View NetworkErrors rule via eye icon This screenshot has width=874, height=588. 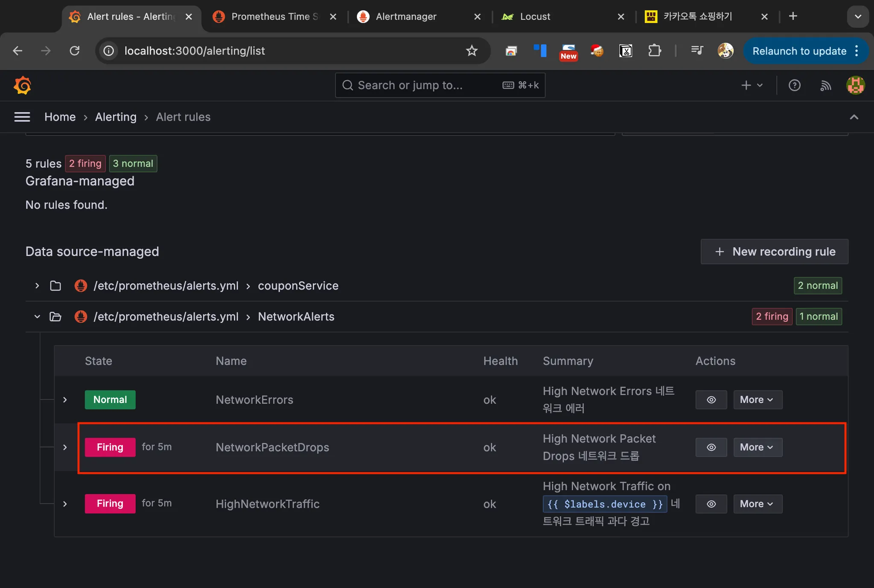click(711, 400)
